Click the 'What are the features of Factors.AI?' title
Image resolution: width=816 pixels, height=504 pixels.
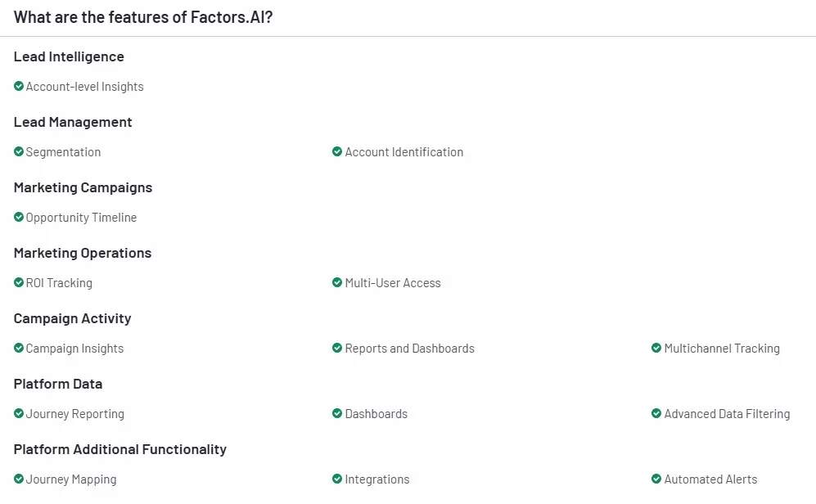[x=143, y=17]
